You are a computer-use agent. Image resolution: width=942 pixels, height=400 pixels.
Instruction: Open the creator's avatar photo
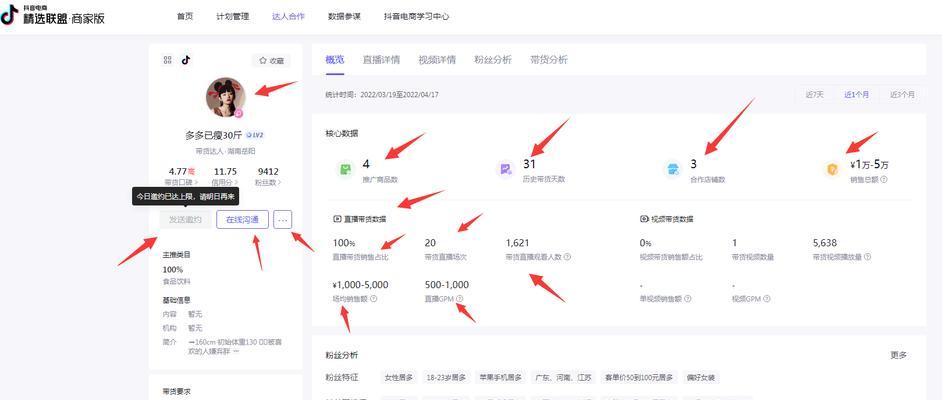pyautogui.click(x=225, y=97)
